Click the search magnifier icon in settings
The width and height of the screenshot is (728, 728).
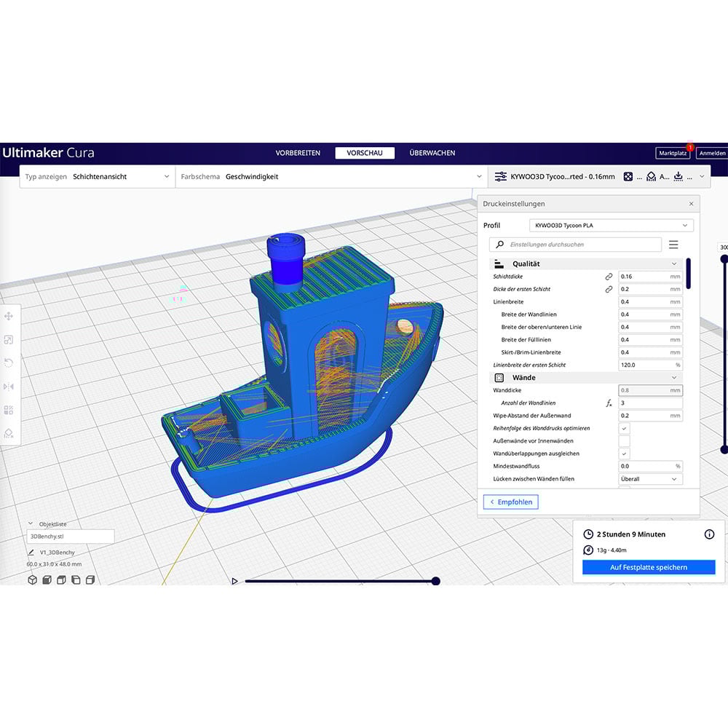tap(499, 244)
